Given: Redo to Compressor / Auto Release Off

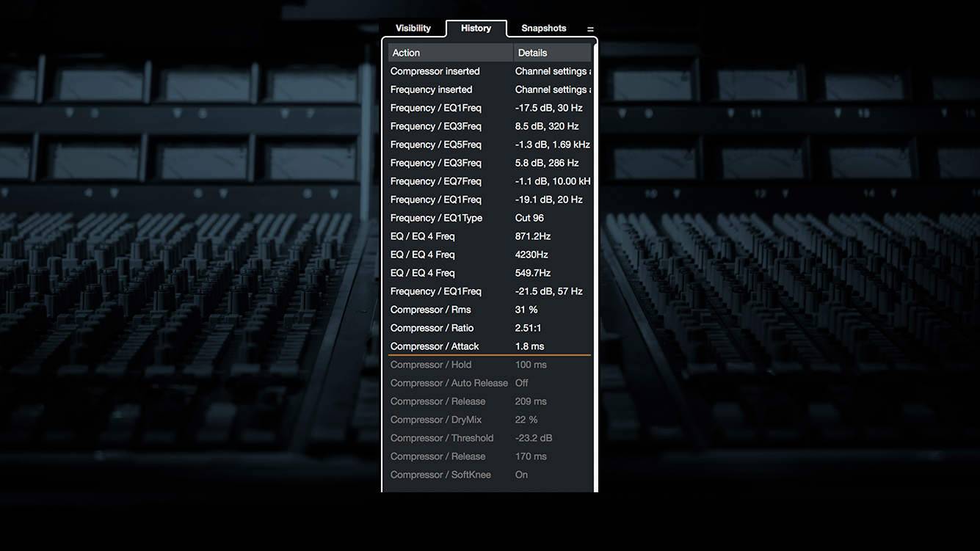Looking at the screenshot, I should click(490, 383).
